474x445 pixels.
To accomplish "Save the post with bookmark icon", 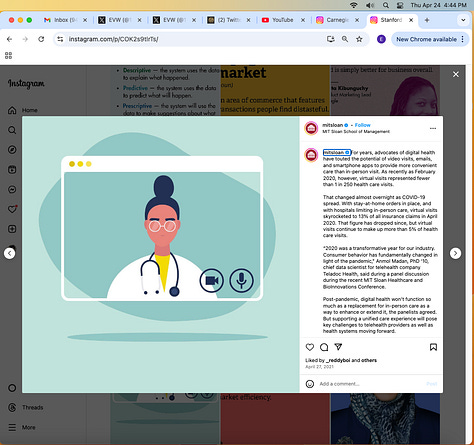I will coord(433,347).
